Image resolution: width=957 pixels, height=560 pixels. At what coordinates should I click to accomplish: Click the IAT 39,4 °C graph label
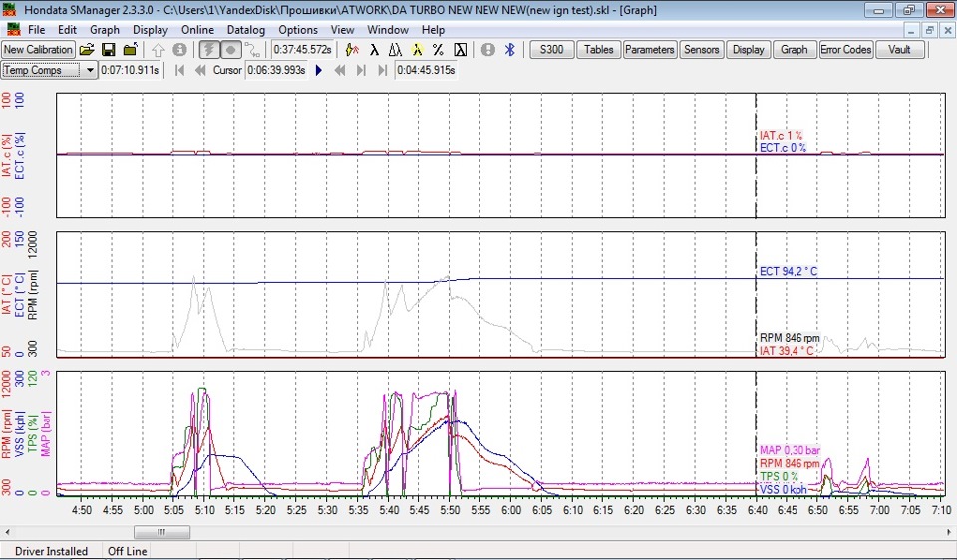(787, 350)
